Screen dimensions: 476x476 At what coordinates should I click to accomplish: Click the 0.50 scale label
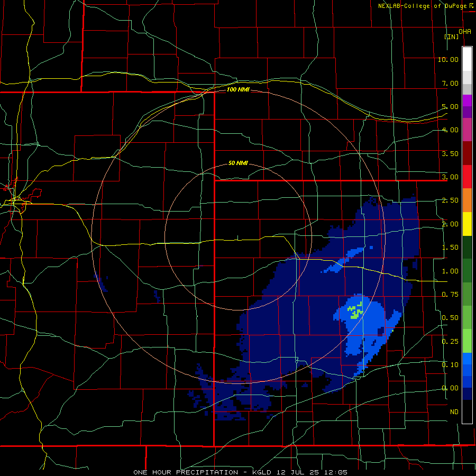coord(450,318)
